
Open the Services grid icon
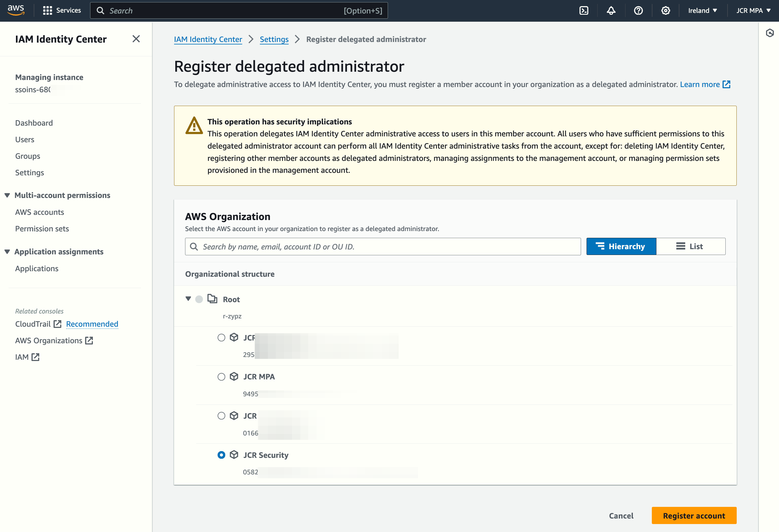[47, 11]
